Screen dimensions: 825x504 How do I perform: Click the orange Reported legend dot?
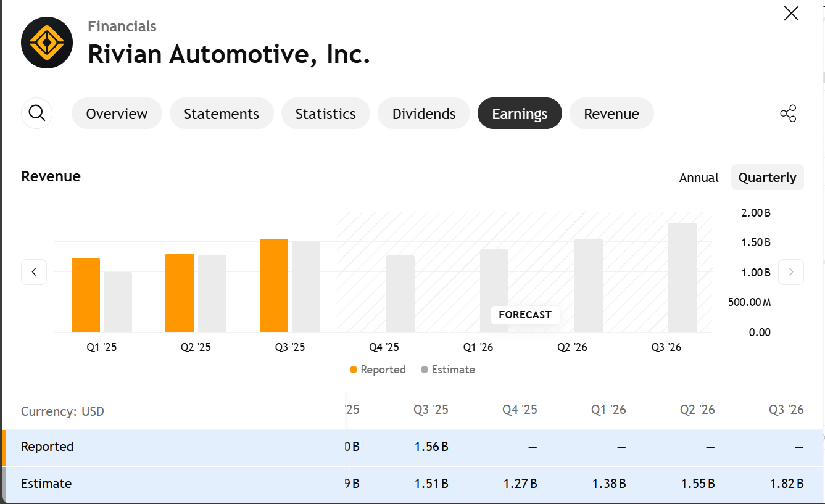[x=354, y=370]
